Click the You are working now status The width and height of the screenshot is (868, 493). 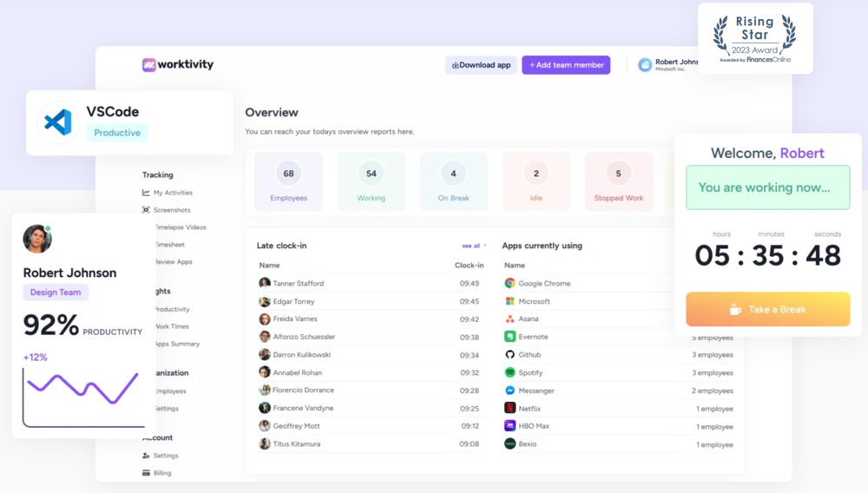tap(768, 187)
